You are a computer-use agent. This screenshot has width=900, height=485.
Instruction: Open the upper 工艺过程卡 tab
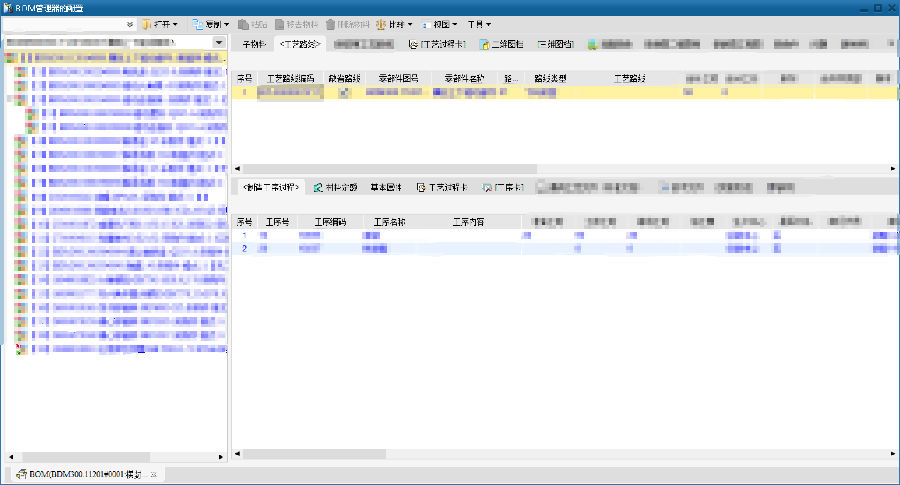438,45
